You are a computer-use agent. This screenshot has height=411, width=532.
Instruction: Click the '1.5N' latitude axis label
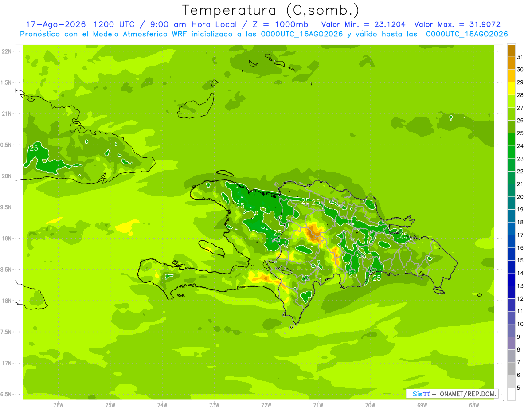[6, 82]
